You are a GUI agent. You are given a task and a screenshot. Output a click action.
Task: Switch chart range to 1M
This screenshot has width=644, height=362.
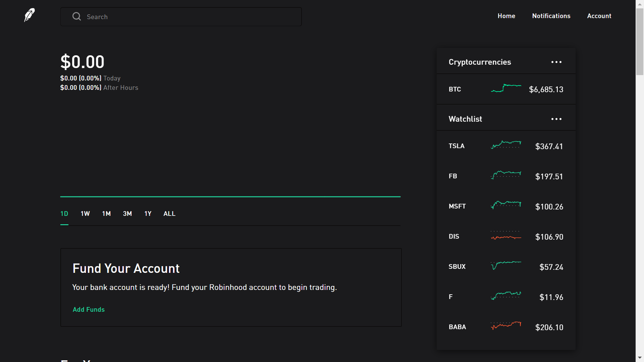click(x=106, y=214)
